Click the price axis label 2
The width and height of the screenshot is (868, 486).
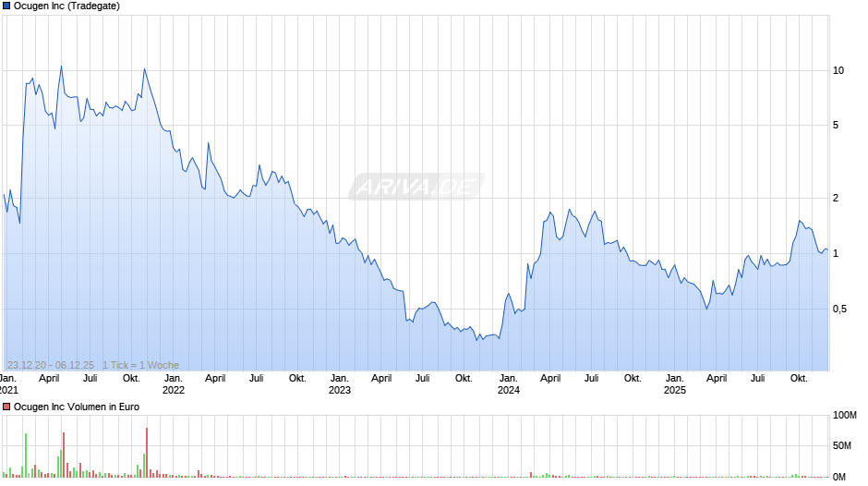836,198
